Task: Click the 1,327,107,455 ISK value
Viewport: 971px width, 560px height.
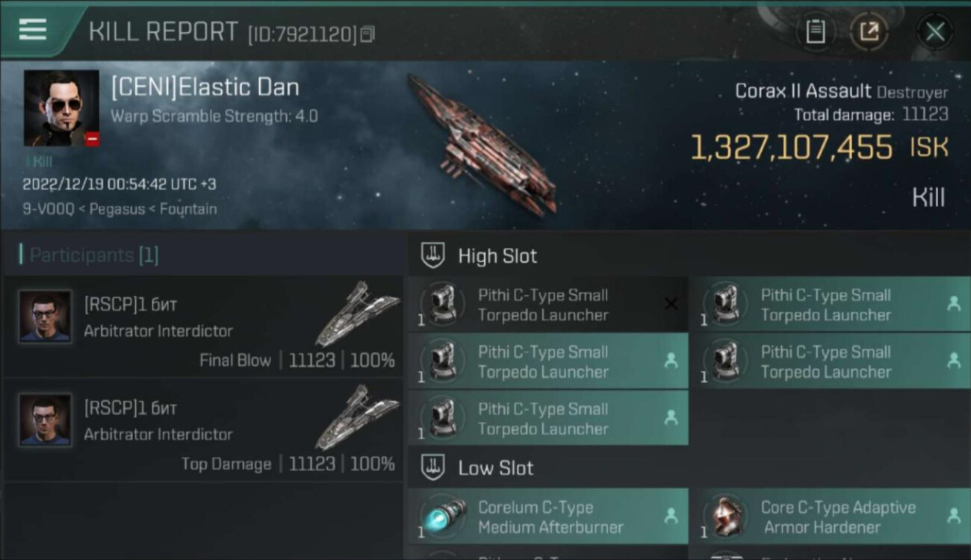Action: point(791,148)
